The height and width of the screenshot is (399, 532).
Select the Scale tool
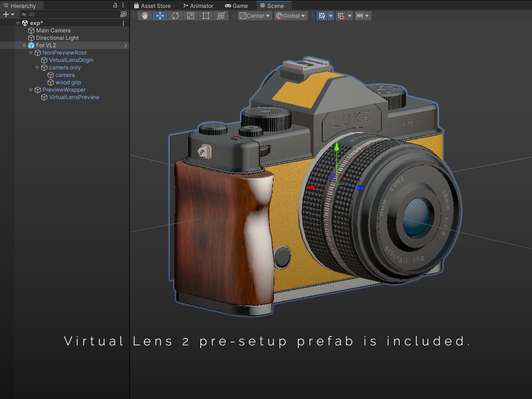191,16
